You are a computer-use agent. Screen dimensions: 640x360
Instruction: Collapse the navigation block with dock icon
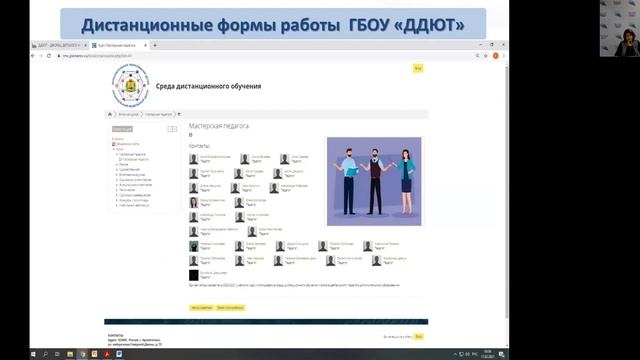pyautogui.click(x=172, y=129)
